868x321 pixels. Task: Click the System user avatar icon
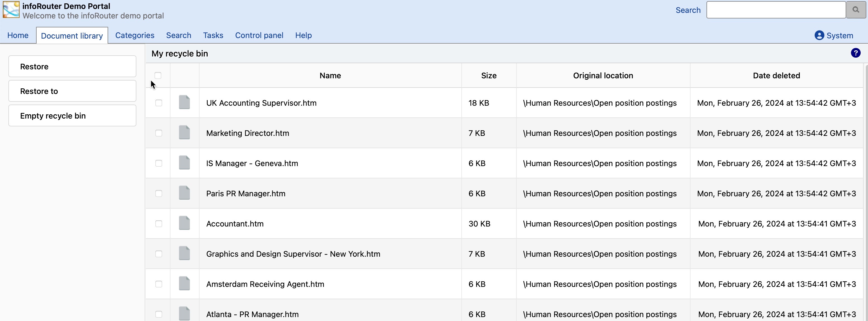[x=819, y=36]
